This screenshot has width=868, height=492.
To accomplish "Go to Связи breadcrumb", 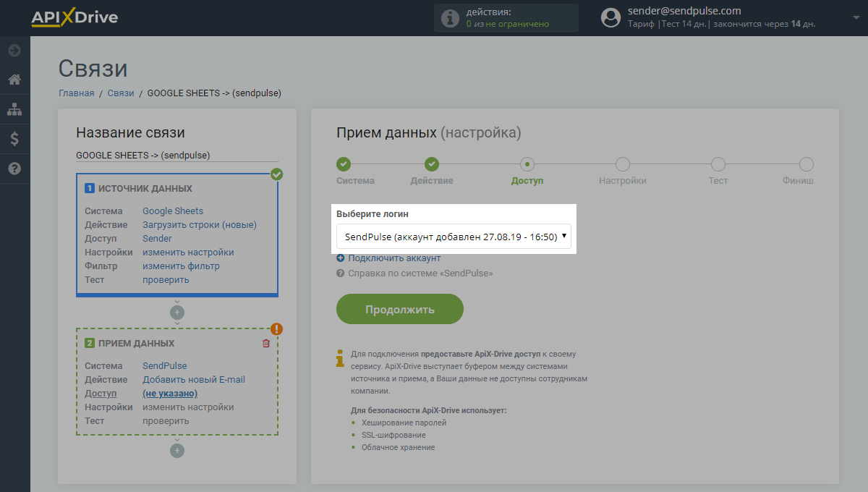I will pyautogui.click(x=121, y=93).
